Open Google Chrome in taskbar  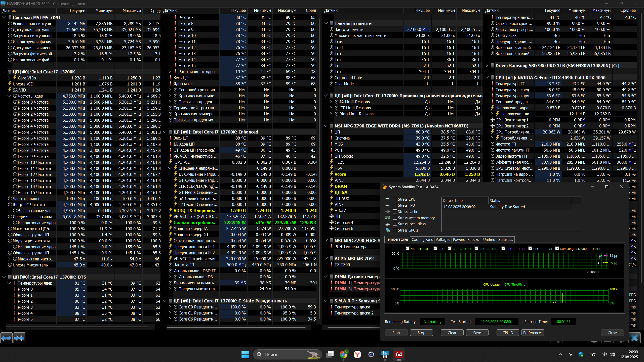pyautogui.click(x=344, y=354)
